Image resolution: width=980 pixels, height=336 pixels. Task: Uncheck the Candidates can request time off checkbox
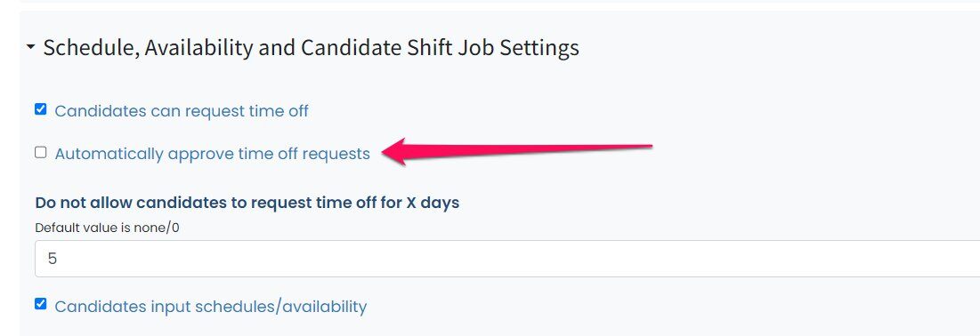41,110
